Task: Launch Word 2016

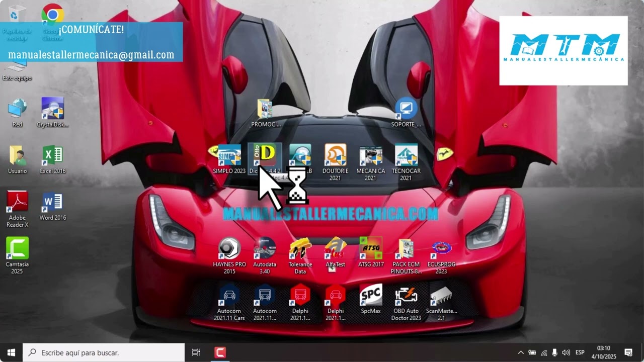Action: 53,206
